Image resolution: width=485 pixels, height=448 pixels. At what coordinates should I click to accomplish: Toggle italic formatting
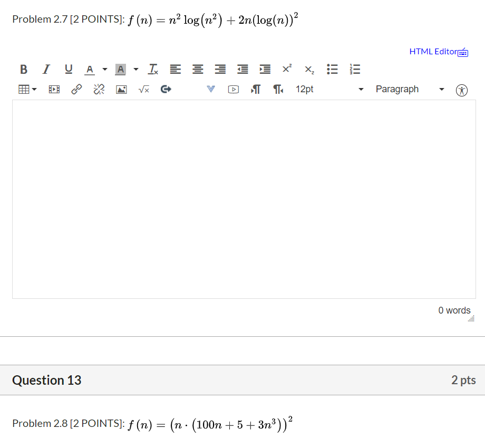click(x=46, y=69)
